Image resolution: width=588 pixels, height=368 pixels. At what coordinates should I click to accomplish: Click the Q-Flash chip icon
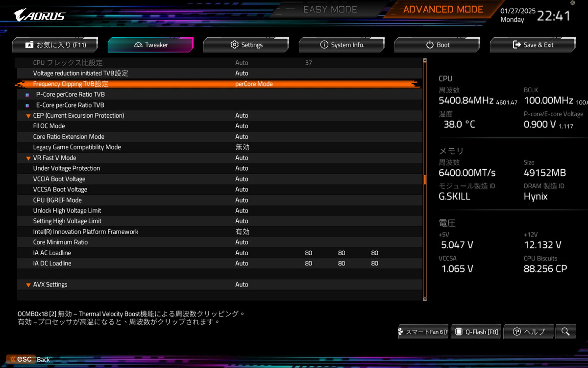(459, 332)
